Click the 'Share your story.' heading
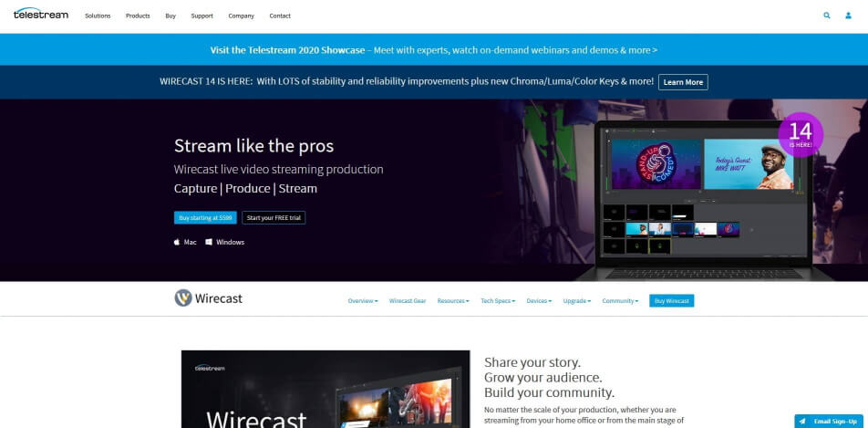The height and width of the screenshot is (428, 868). click(x=532, y=362)
